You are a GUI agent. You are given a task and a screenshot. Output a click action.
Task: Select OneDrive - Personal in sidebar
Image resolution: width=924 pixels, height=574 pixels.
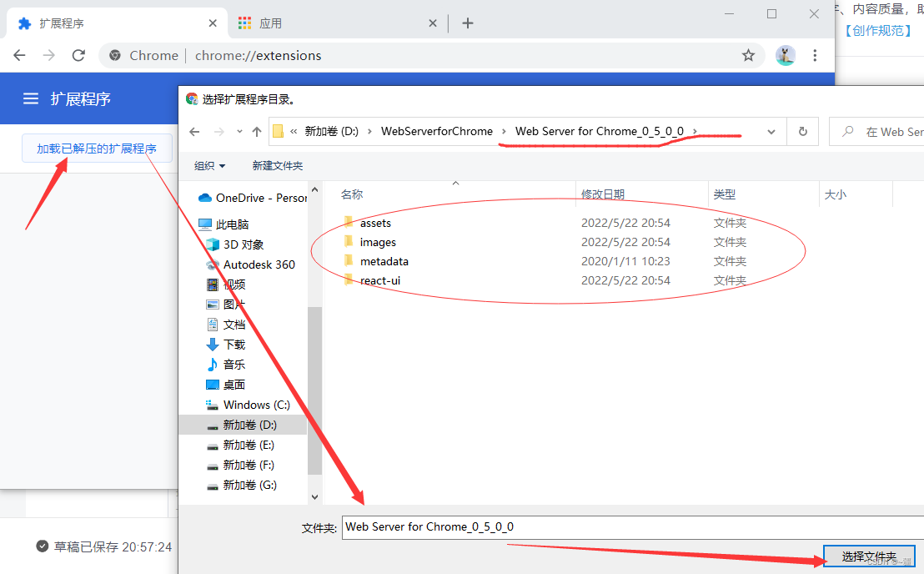click(x=253, y=198)
